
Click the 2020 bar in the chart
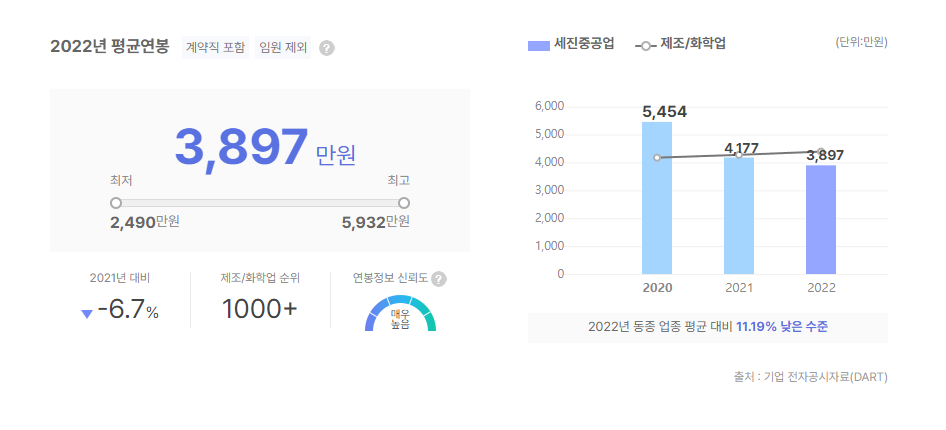657,198
